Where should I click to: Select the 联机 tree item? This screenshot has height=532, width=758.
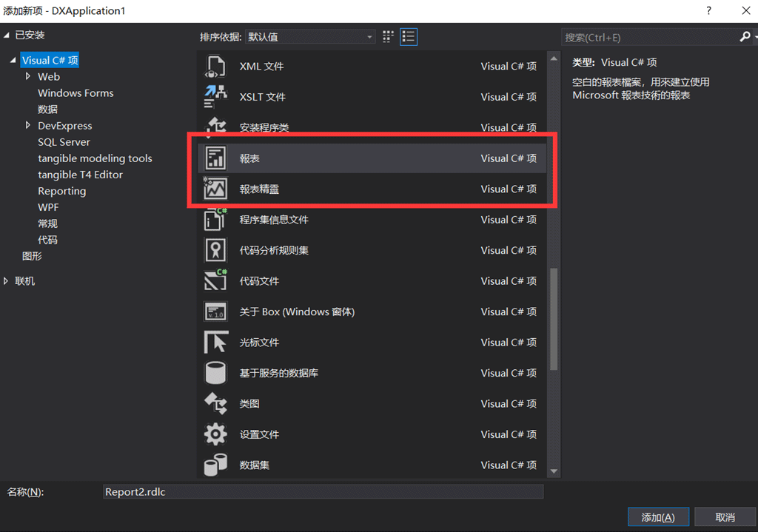(24, 281)
